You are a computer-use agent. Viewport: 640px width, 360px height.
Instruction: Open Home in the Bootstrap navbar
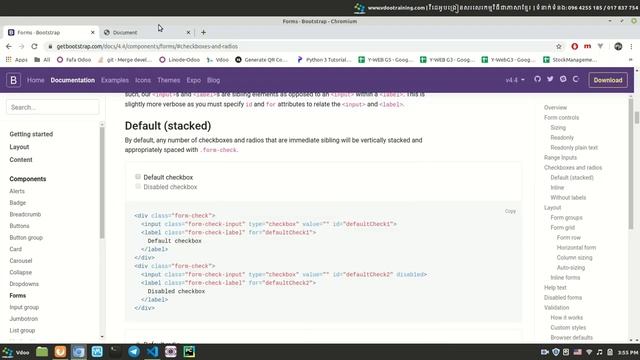[x=36, y=80]
